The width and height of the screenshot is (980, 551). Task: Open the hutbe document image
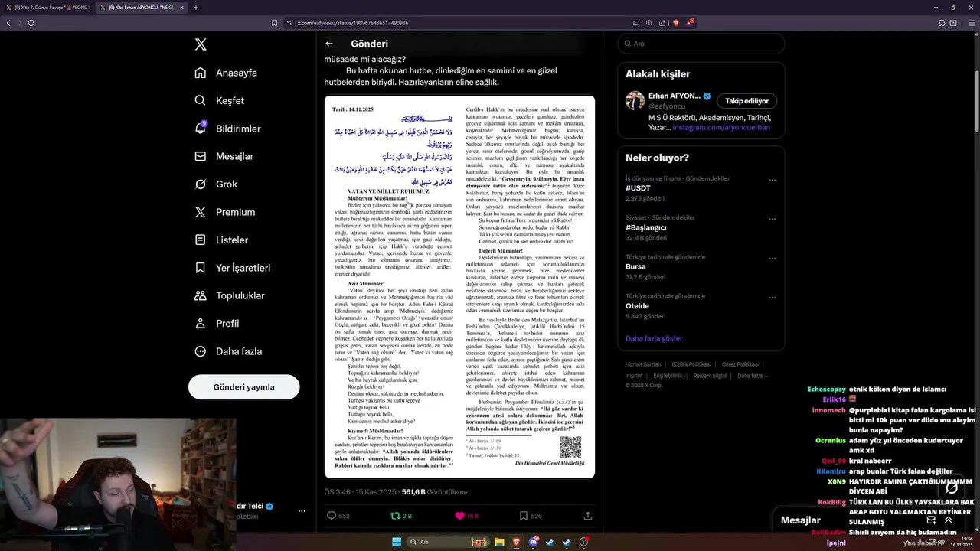coord(459,287)
